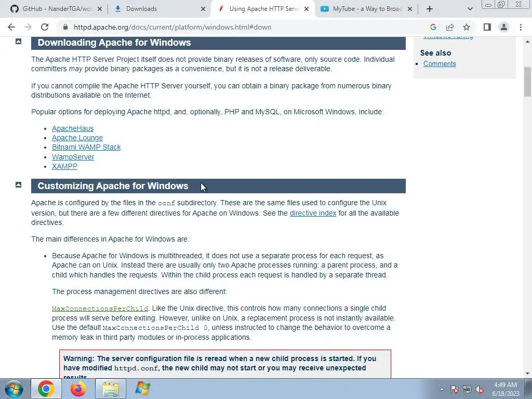The width and height of the screenshot is (532, 399).
Task: Open the MaxConnectionsPerChild directive link
Action: click(100, 309)
